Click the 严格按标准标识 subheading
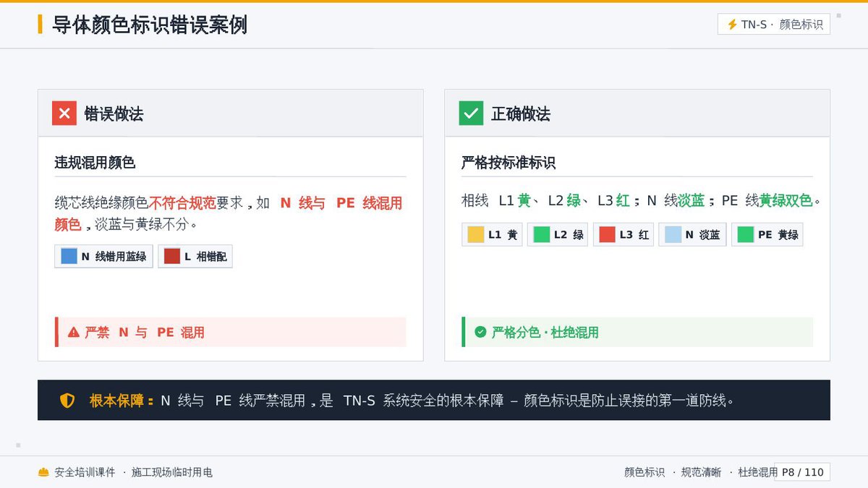Image resolution: width=868 pixels, height=488 pixels. click(509, 163)
